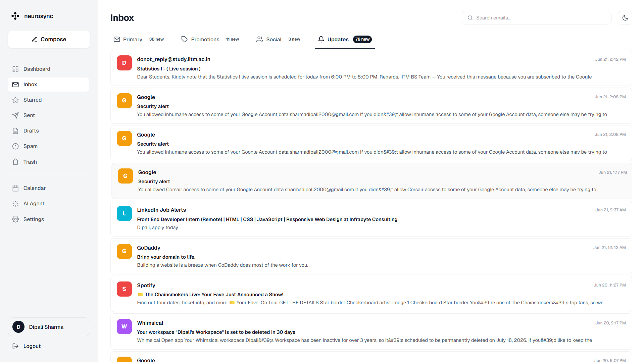
Task: Open the Trash folder
Action: pos(48,162)
